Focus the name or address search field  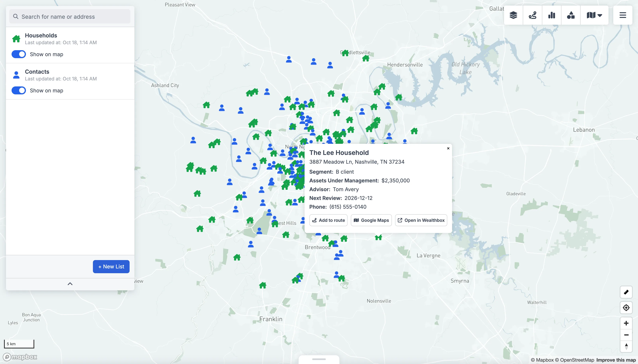point(70,17)
